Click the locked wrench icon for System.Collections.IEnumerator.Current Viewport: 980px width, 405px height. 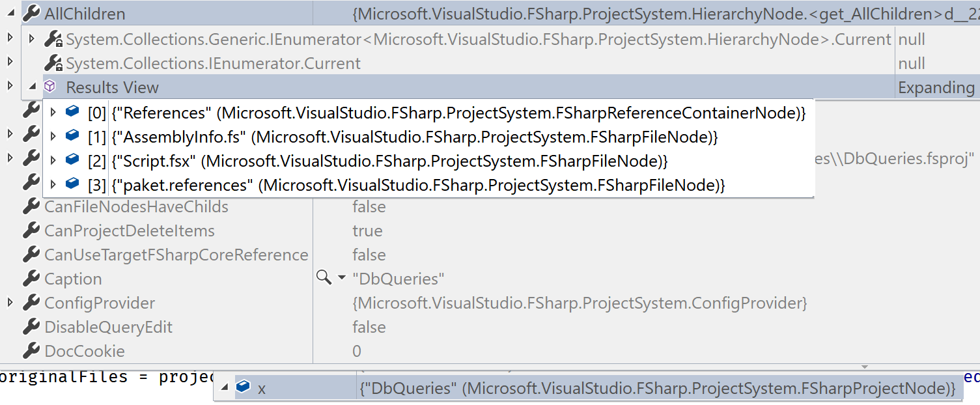pyautogui.click(x=53, y=64)
